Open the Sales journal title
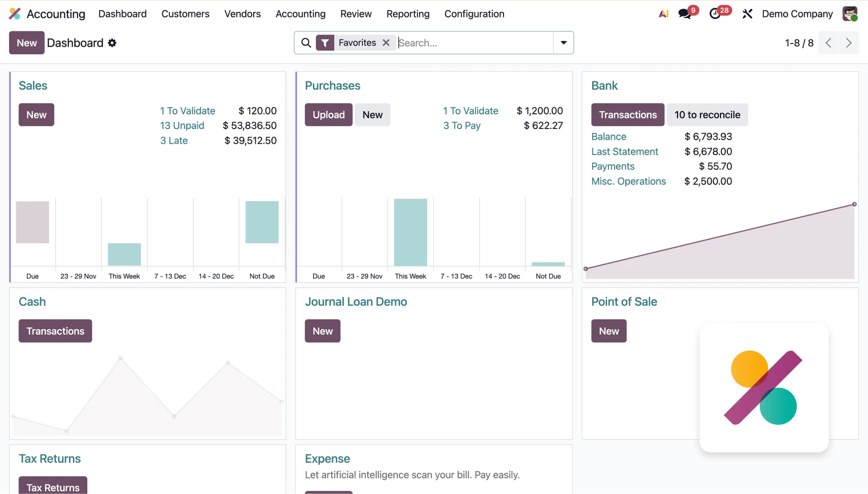This screenshot has height=494, width=868. click(33, 85)
